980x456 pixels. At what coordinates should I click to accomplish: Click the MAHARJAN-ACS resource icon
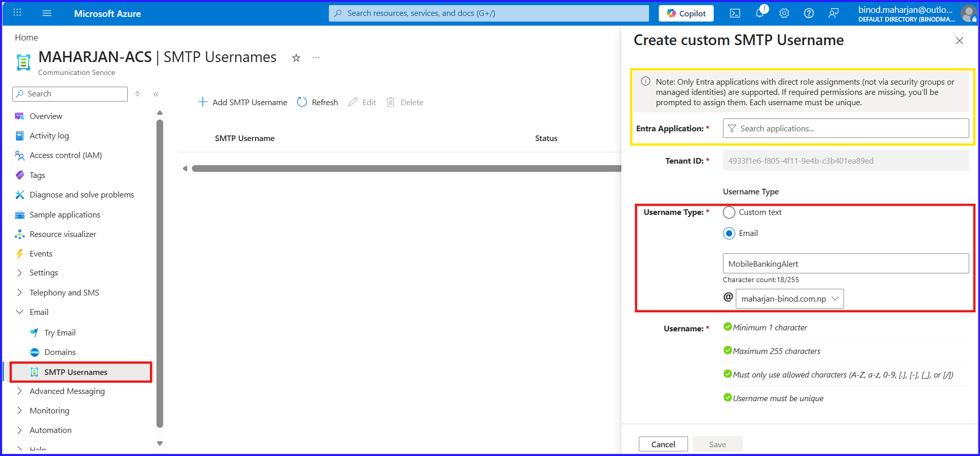(x=24, y=62)
